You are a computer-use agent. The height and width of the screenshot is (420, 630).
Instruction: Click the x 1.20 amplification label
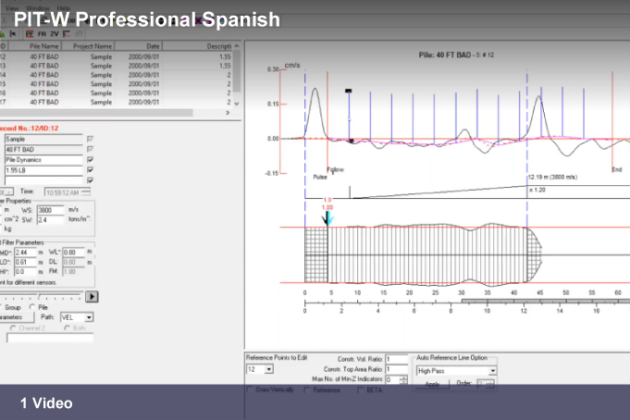538,190
